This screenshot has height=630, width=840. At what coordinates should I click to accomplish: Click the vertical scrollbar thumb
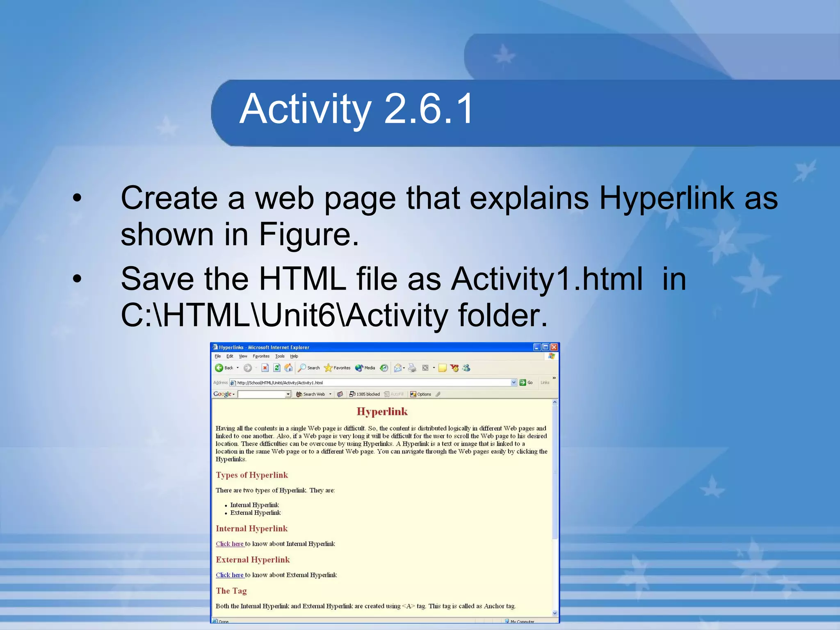tap(555, 472)
